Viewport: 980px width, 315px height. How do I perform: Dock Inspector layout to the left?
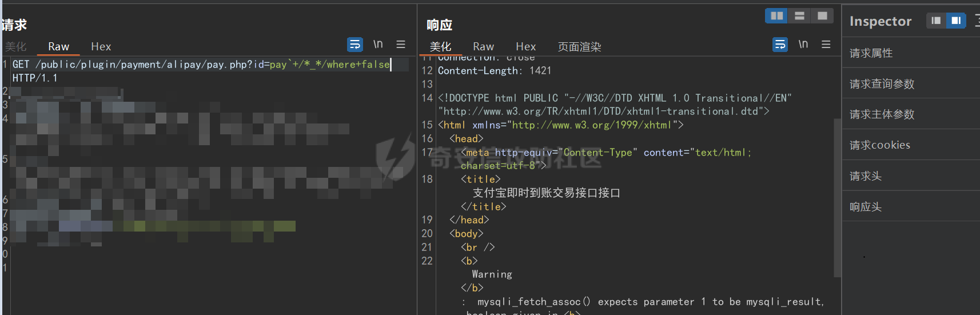pos(936,21)
